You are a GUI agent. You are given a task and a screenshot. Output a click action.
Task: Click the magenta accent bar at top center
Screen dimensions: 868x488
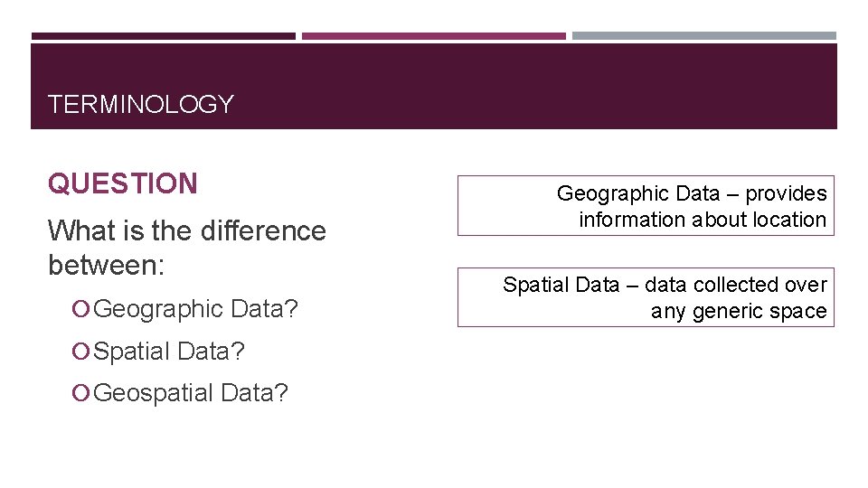pyautogui.click(x=433, y=36)
